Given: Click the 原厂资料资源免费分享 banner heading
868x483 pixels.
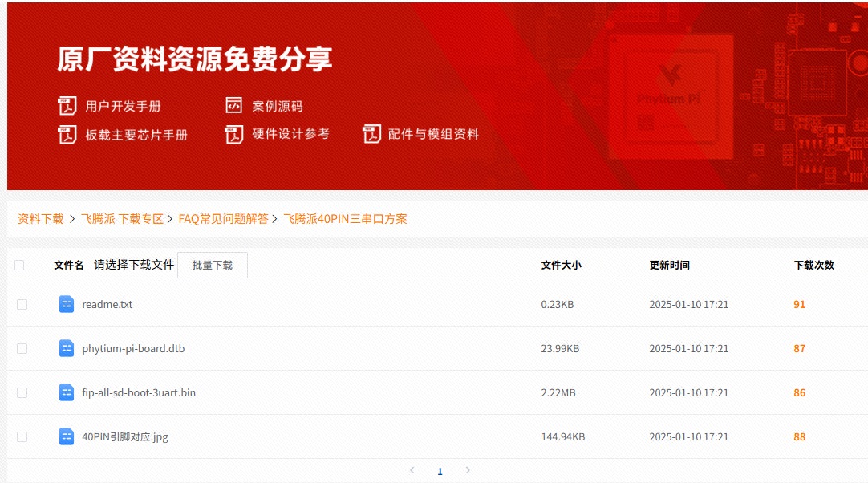Looking at the screenshot, I should coord(195,59).
